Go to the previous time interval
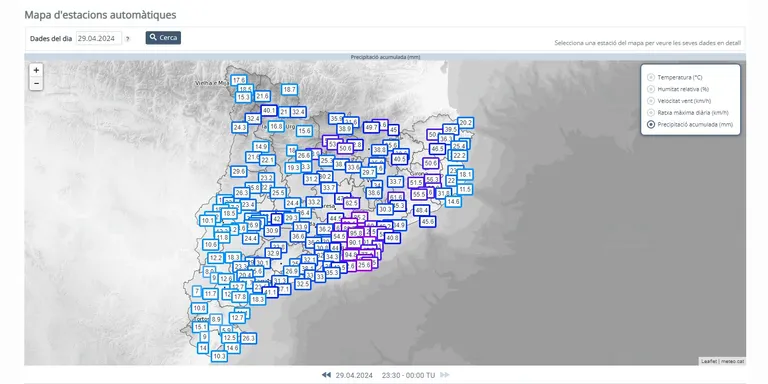The width and height of the screenshot is (768, 384). pyautogui.click(x=326, y=375)
